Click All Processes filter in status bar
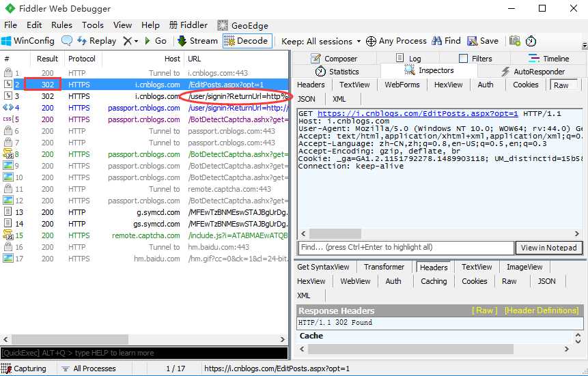The height and width of the screenshot is (376, 588). click(x=89, y=368)
